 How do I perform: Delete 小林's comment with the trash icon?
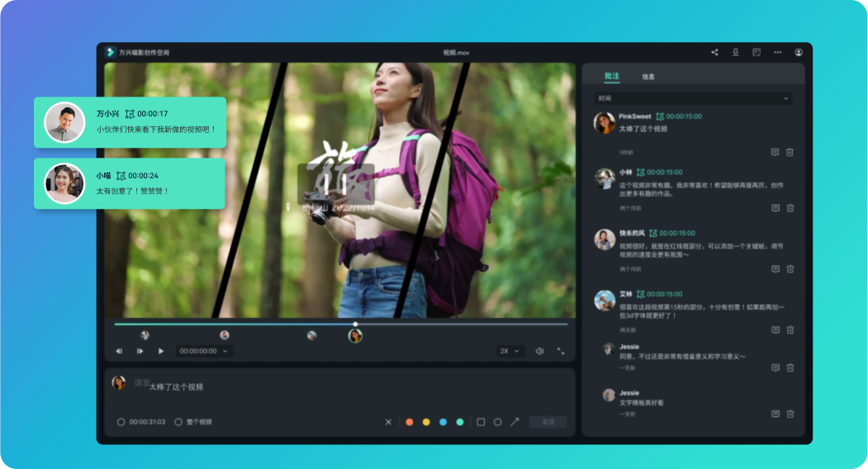coord(790,208)
